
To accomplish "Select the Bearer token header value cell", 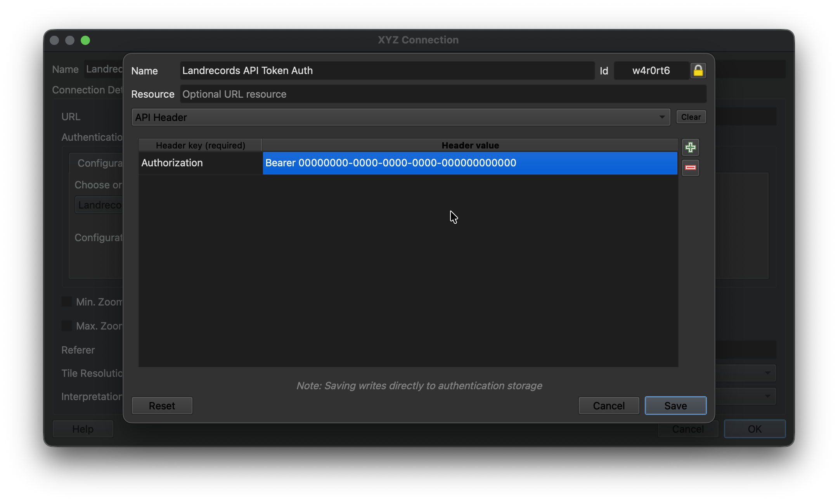I will click(x=469, y=163).
